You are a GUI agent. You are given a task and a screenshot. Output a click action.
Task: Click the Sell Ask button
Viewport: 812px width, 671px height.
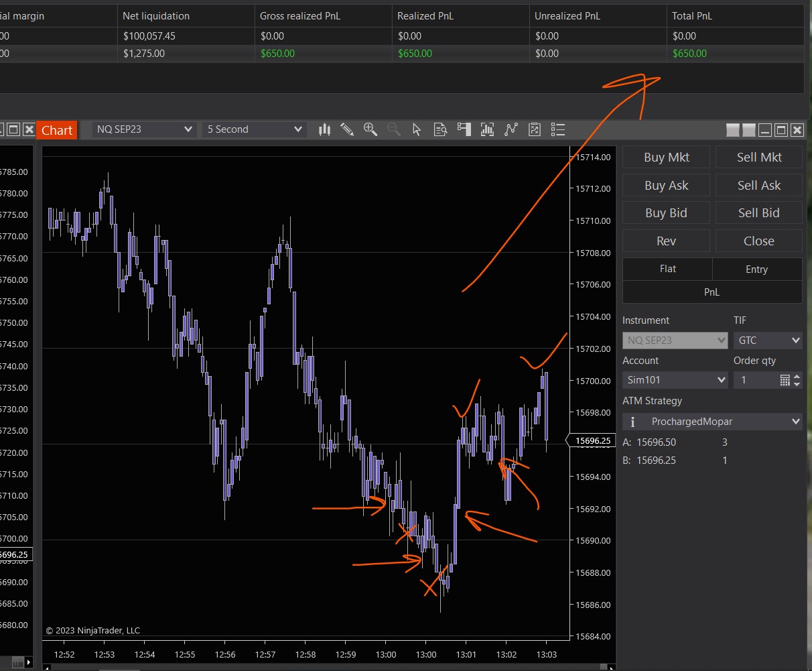(x=759, y=185)
